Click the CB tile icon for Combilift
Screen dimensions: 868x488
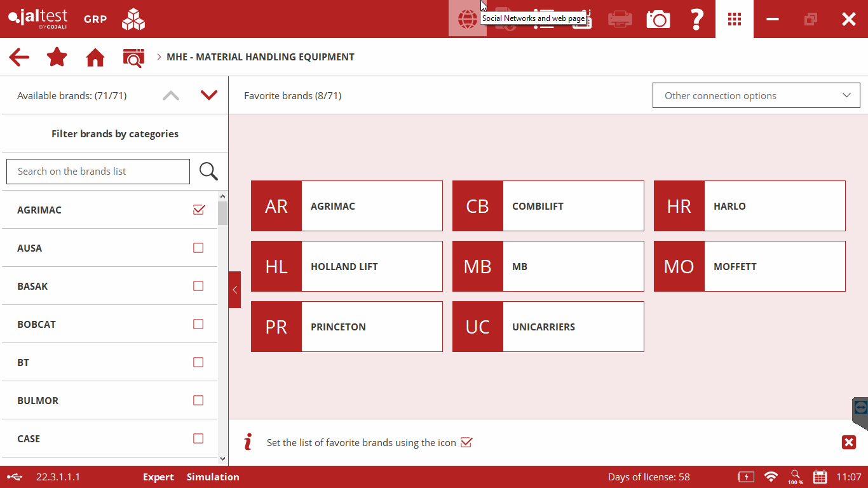478,206
